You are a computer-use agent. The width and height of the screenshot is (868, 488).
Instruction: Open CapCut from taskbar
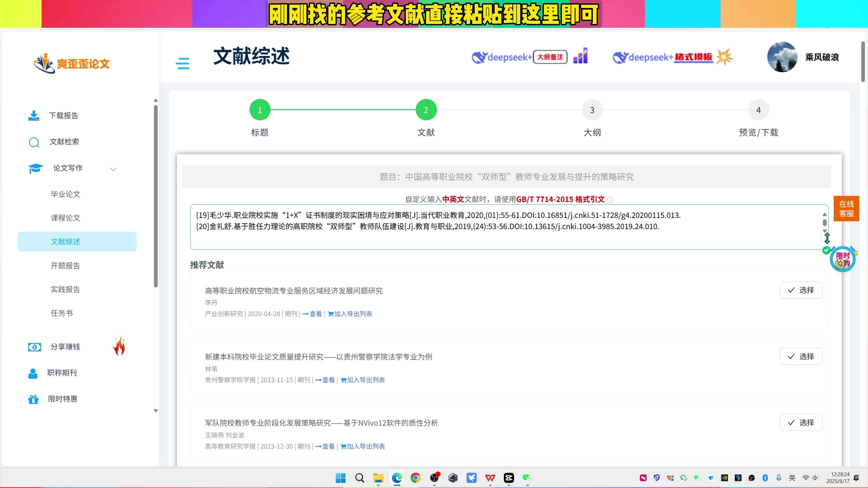[x=509, y=478]
